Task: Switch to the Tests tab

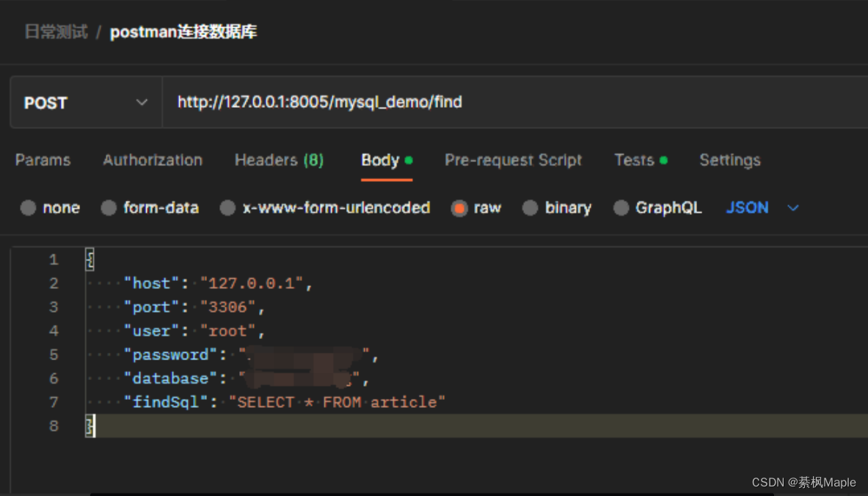Action: (x=641, y=160)
